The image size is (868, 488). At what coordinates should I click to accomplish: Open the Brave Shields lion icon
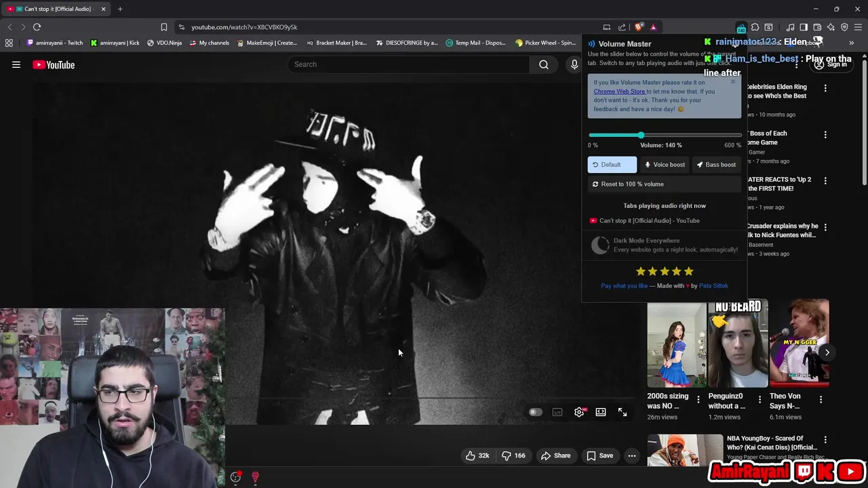[639, 27]
